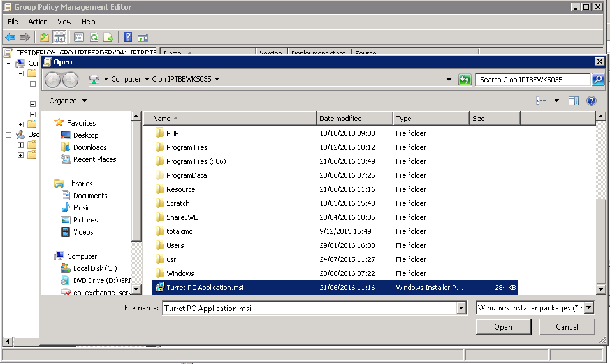Screen dimensions: 610x364
Task: Click the Open button
Action: 503,326
